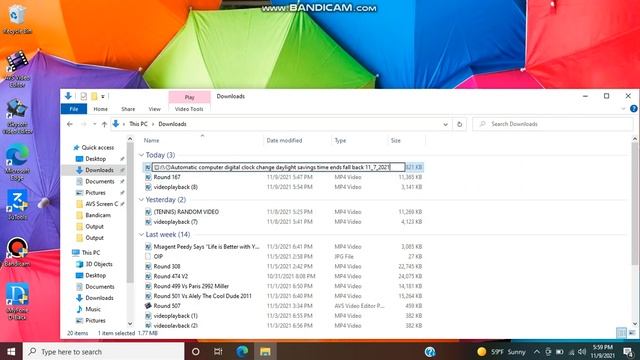Open the weather 59°F Sunny widget
Screen dimensions: 640x360
click(x=501, y=351)
